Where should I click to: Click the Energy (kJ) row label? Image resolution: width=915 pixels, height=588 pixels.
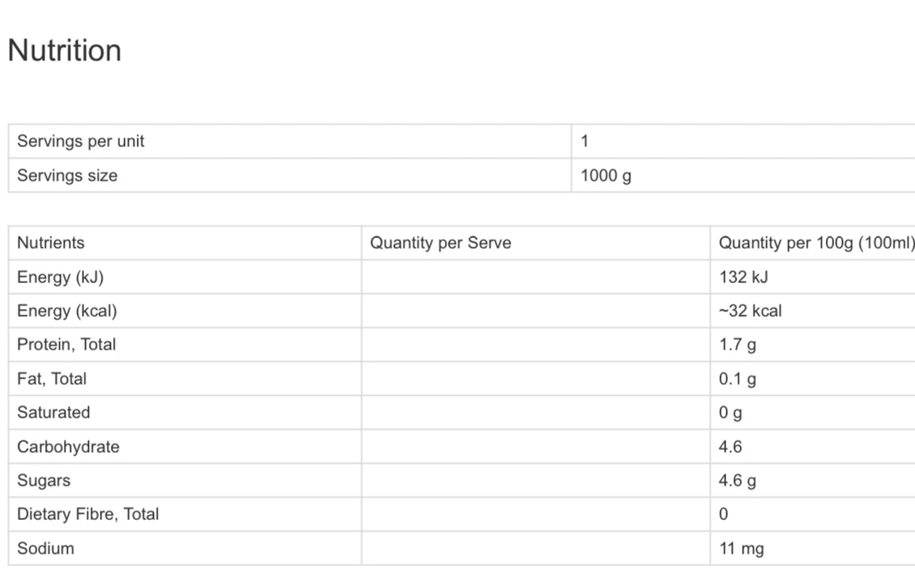click(60, 277)
